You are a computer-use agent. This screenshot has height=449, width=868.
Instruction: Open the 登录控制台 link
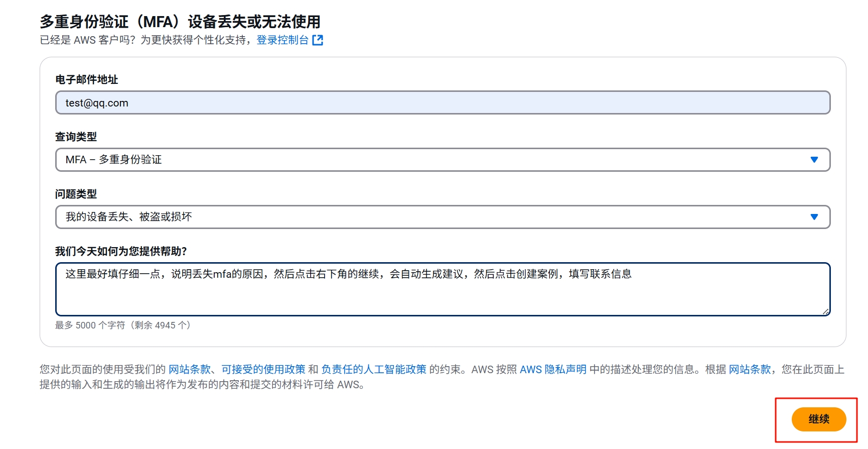pos(282,40)
